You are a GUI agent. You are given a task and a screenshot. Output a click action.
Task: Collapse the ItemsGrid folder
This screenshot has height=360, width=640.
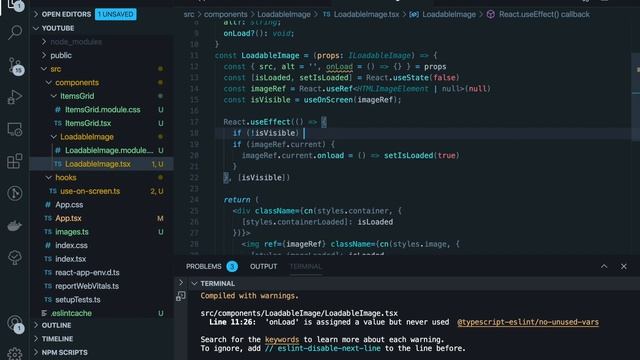coord(54,96)
